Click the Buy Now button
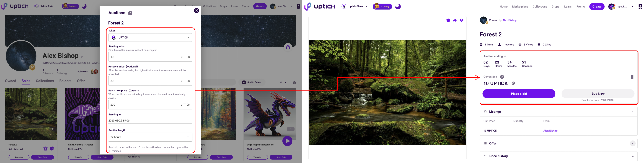This screenshot has width=644, height=163. [x=597, y=94]
